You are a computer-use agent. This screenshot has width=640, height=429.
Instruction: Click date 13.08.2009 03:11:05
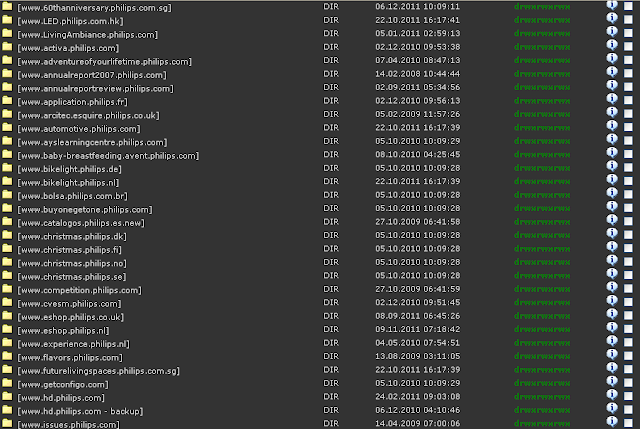pyautogui.click(x=418, y=356)
